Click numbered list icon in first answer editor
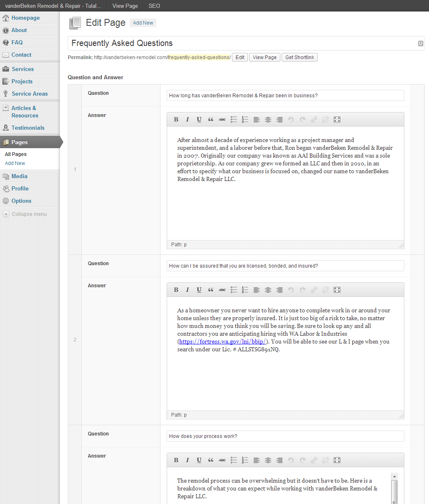This screenshot has height=504, width=429. (x=245, y=119)
